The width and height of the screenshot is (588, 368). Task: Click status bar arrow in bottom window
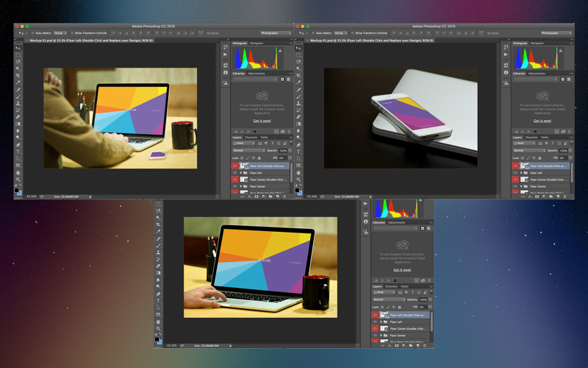230,345
